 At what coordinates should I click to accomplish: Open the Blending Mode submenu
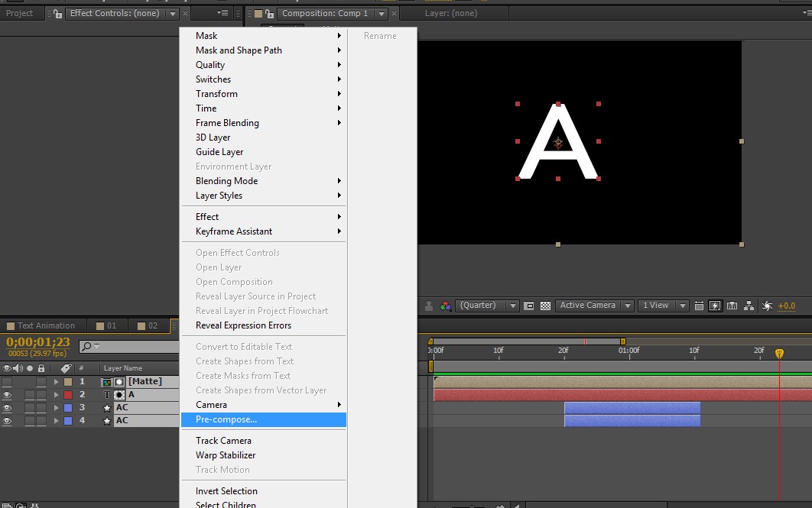(264, 180)
